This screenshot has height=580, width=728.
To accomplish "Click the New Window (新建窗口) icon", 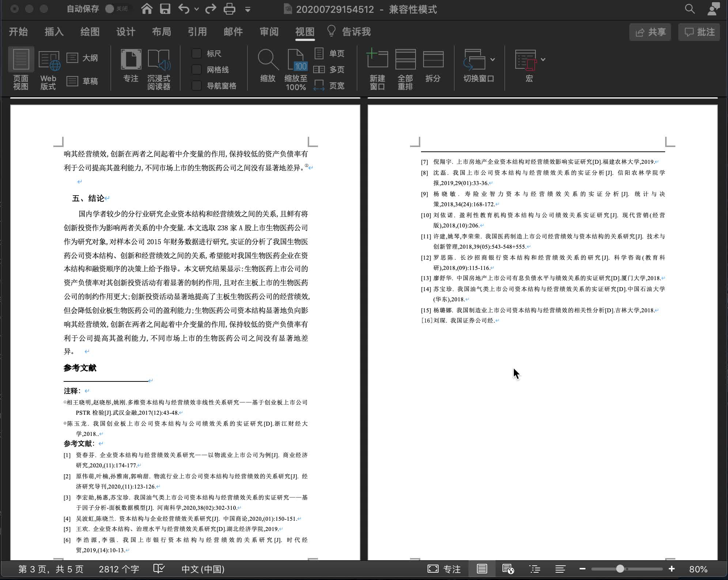I will (377, 59).
